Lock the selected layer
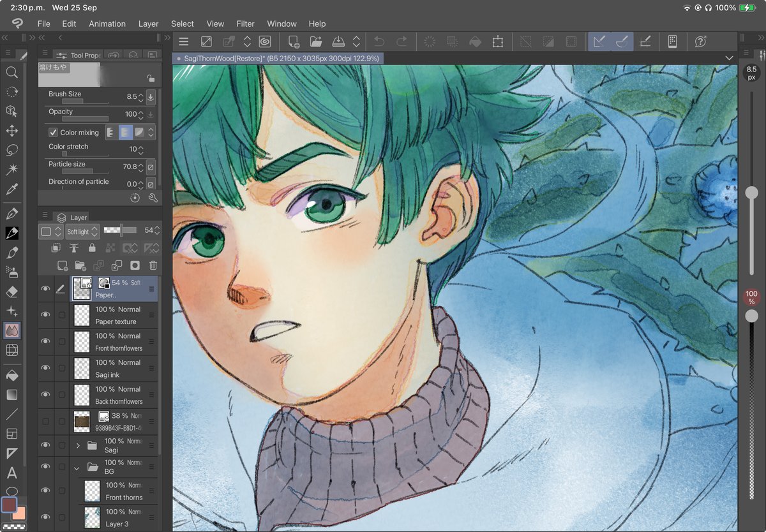766x532 pixels. pos(93,248)
